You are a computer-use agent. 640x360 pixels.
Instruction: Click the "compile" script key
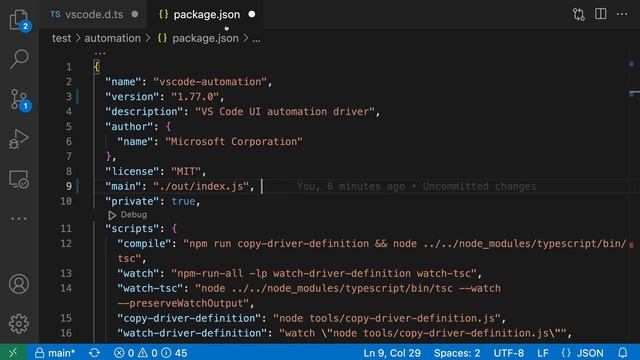144,244
